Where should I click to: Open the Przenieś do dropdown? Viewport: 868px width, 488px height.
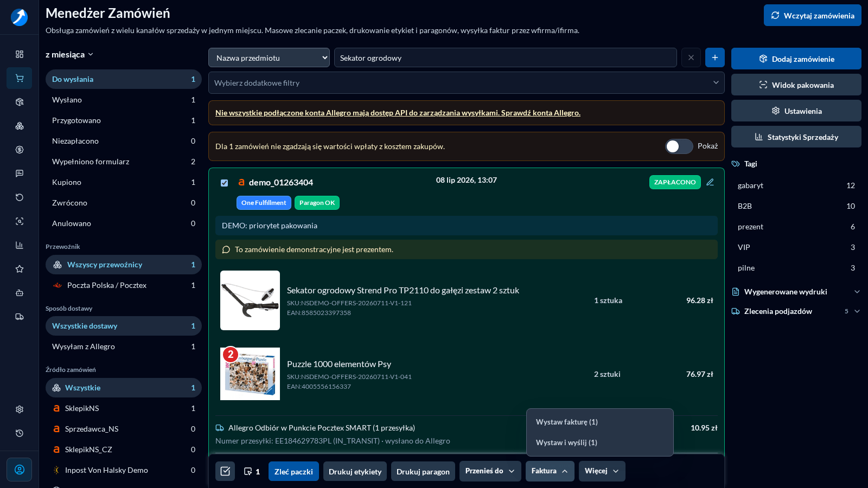[490, 471]
